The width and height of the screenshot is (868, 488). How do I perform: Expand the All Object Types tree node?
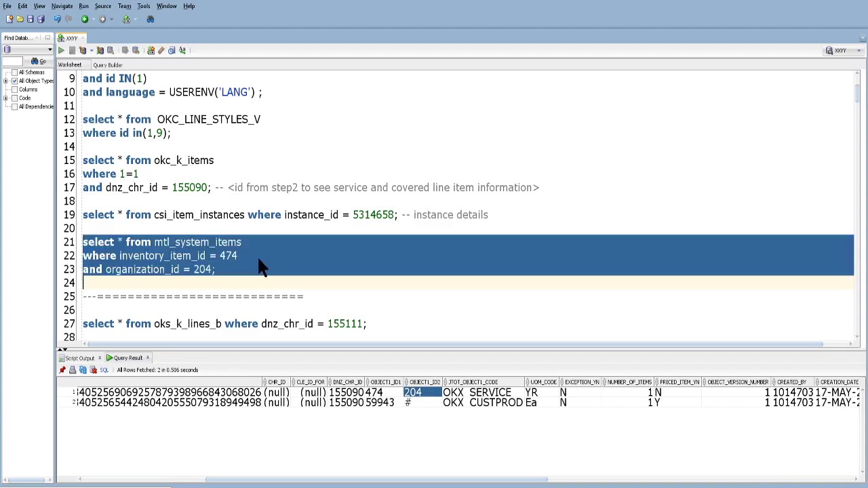pyautogui.click(x=5, y=81)
